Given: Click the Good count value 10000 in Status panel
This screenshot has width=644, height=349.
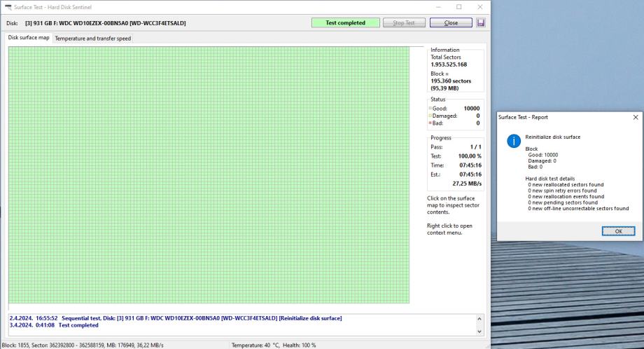Looking at the screenshot, I should click(x=472, y=109).
